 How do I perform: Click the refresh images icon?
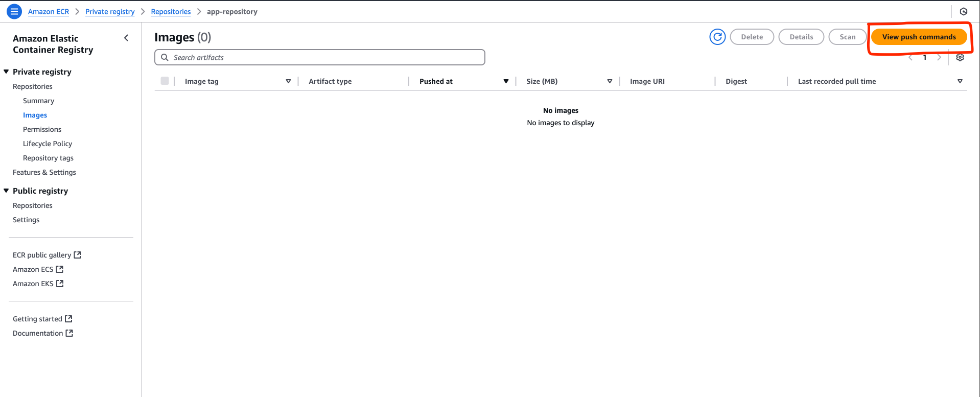[717, 37]
